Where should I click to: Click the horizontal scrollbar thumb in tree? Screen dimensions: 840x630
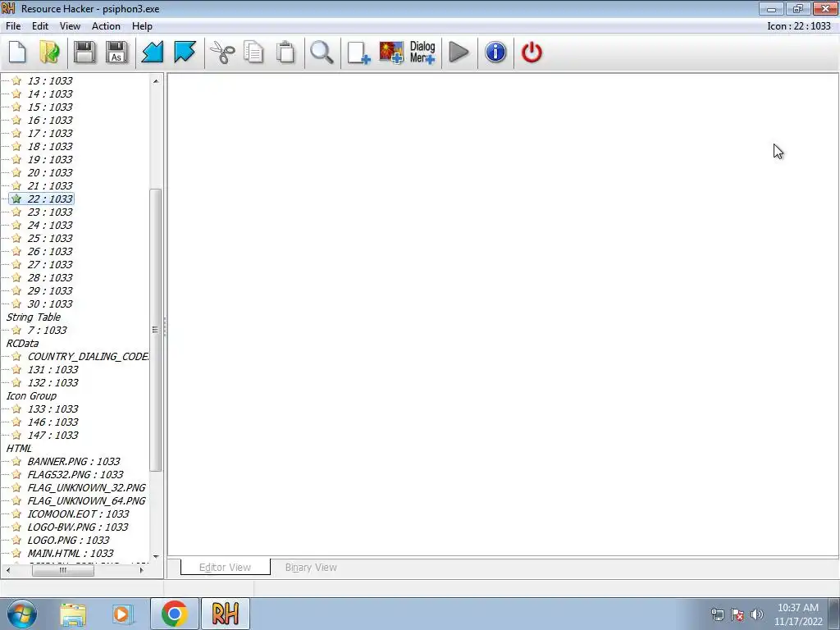coord(62,571)
